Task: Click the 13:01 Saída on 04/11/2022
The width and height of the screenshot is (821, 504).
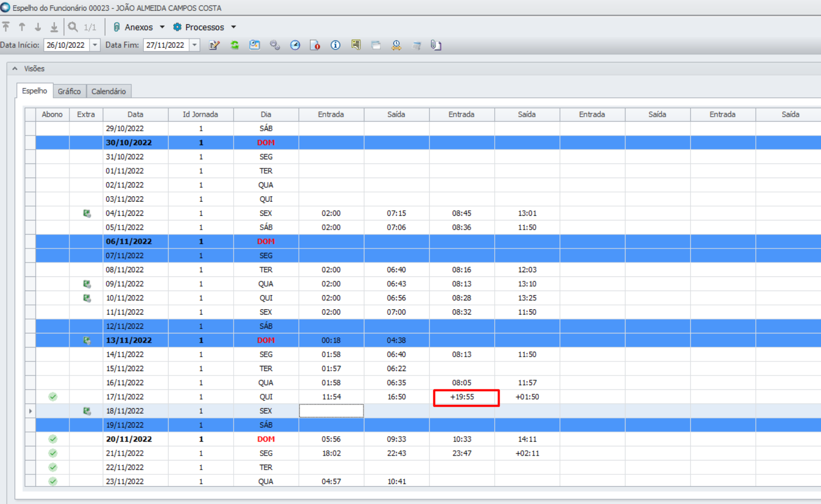Action: (x=527, y=214)
